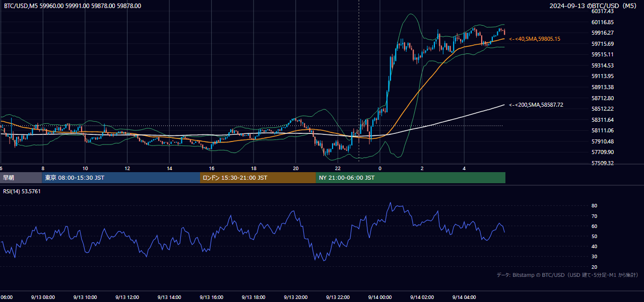
Task: Select the 2024-09-13 のBTC/USD（M5） chart title
Action: 595,6
